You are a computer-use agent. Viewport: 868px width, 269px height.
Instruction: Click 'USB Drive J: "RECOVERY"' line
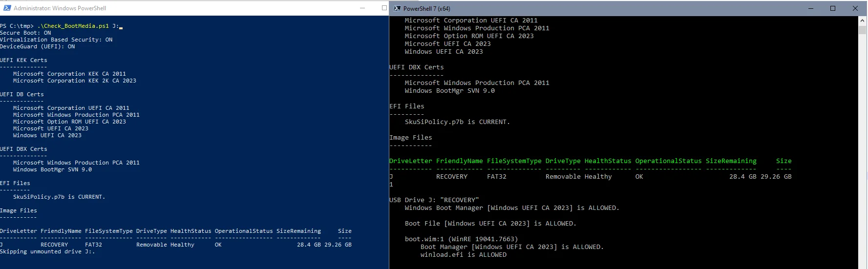click(434, 200)
